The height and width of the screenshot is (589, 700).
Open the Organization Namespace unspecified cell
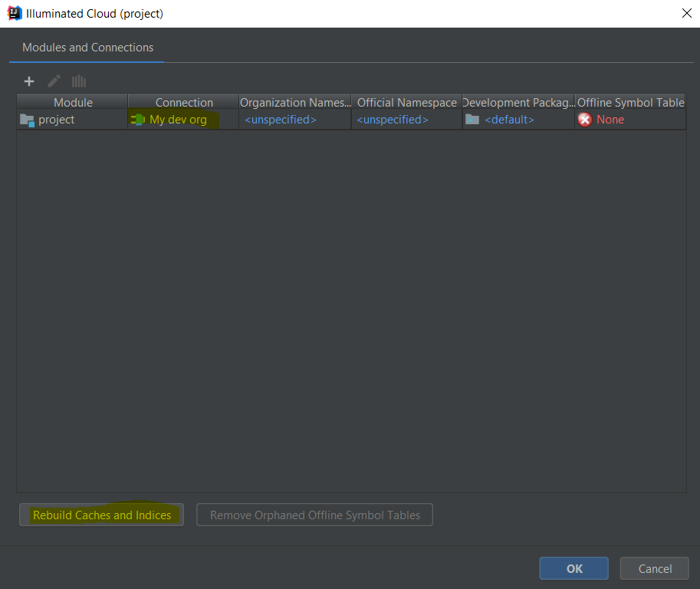point(280,120)
